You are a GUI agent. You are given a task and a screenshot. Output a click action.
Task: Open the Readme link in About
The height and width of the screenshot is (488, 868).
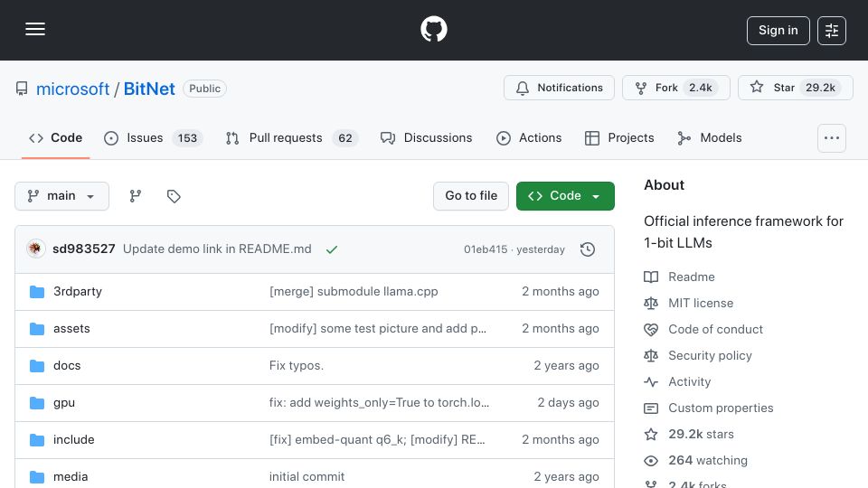point(691,277)
